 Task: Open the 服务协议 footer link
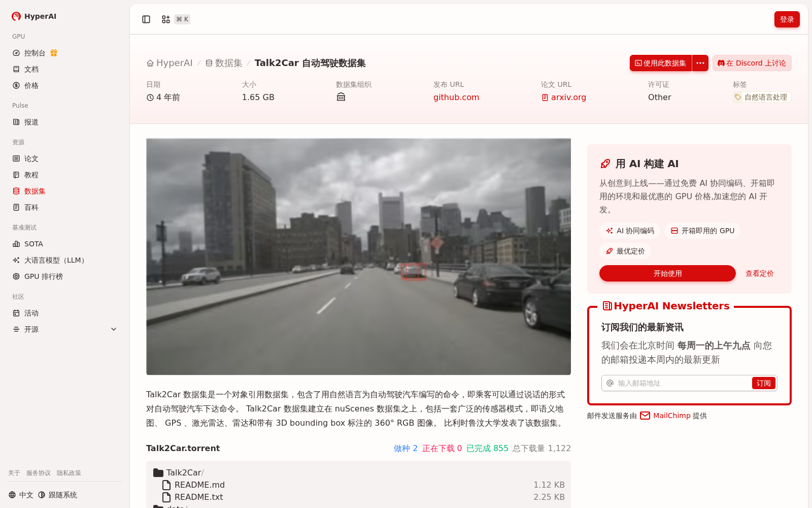39,473
